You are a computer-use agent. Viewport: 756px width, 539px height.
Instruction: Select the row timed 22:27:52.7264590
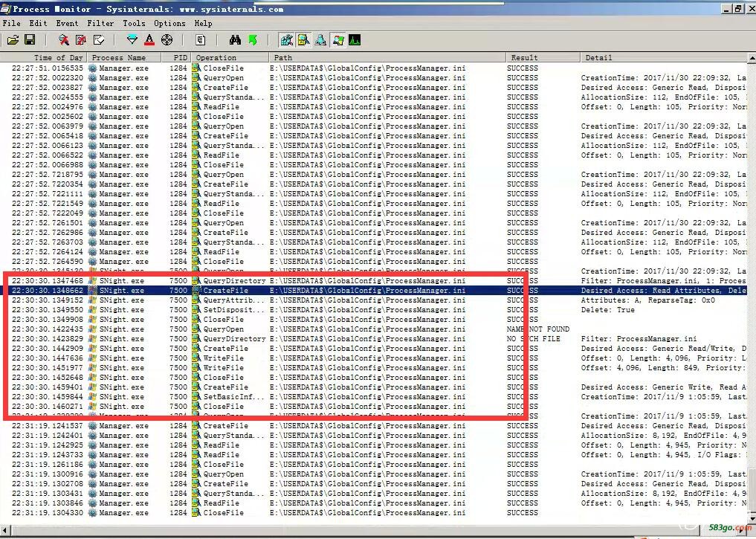(x=374, y=261)
